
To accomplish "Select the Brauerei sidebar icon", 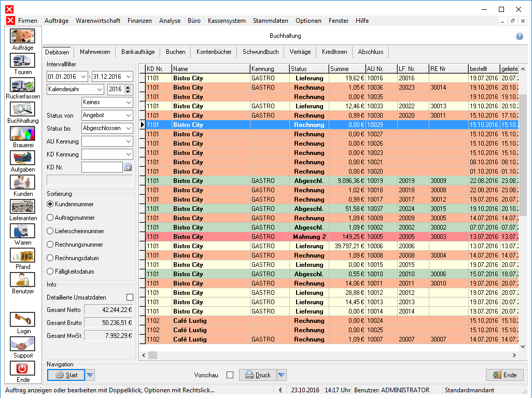I will coord(22,134).
